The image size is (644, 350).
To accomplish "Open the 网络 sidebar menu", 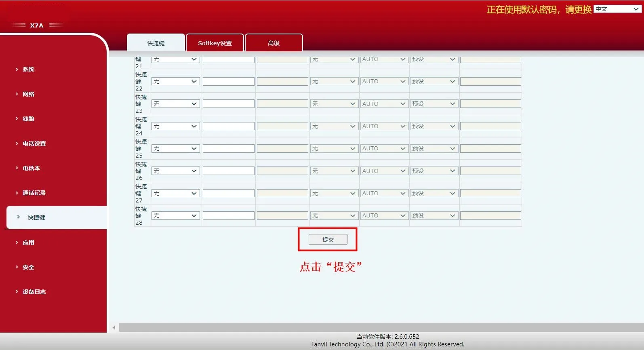I will pyautogui.click(x=28, y=94).
